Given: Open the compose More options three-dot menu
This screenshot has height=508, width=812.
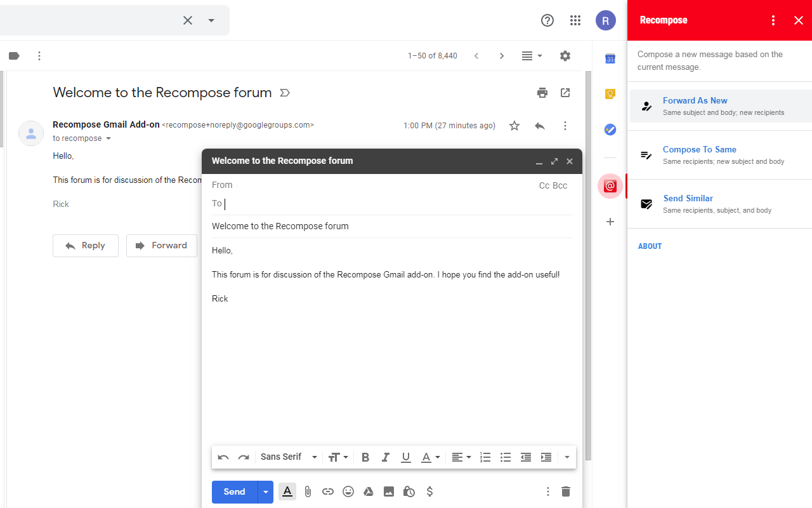Looking at the screenshot, I should (x=548, y=491).
